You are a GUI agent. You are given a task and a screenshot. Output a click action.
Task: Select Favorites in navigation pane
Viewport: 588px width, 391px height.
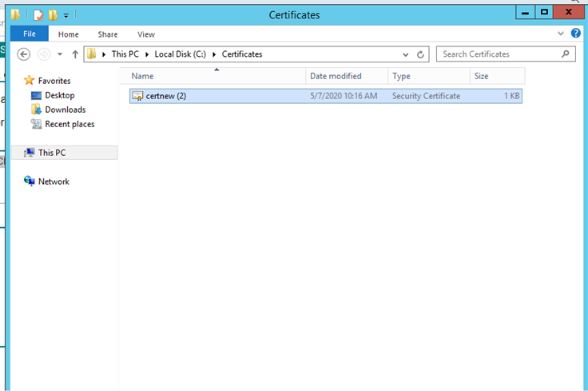tap(54, 81)
